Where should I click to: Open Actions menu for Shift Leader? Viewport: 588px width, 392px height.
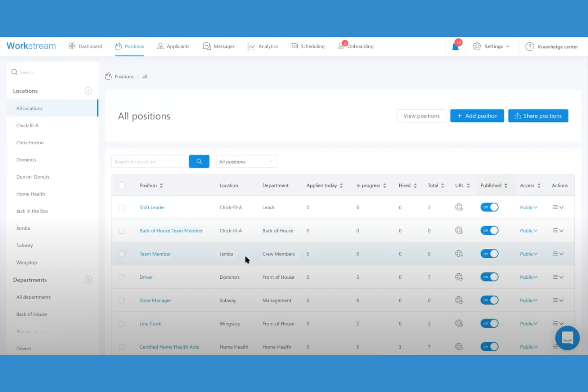tap(558, 207)
